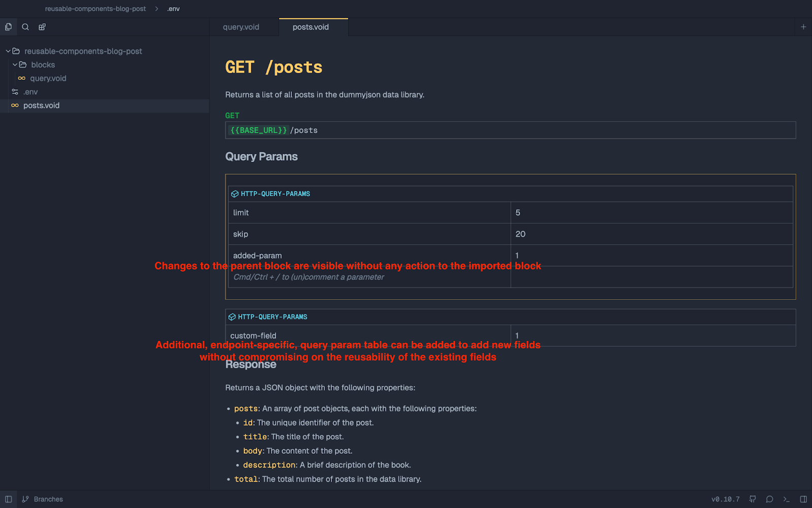This screenshot has width=812, height=508.
Task: Open Branches in the status bar
Action: pyautogui.click(x=48, y=499)
